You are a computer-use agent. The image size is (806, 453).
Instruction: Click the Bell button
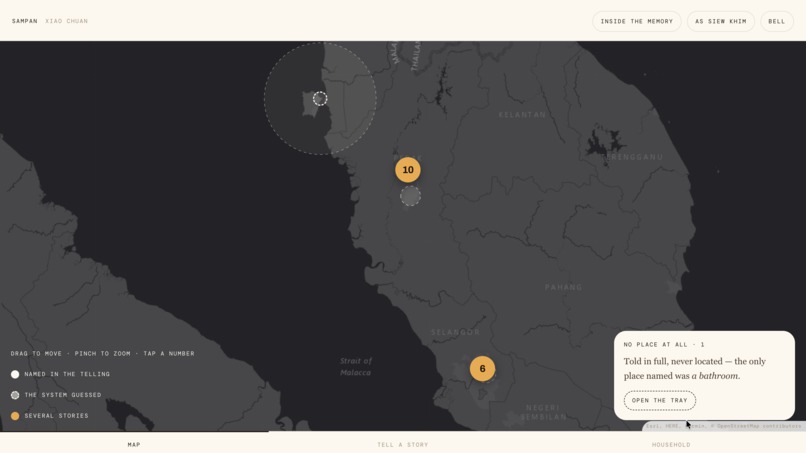(777, 22)
